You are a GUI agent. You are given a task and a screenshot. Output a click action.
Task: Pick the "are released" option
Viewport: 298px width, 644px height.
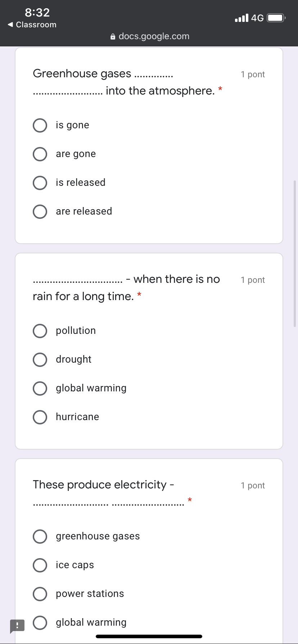coord(40,212)
